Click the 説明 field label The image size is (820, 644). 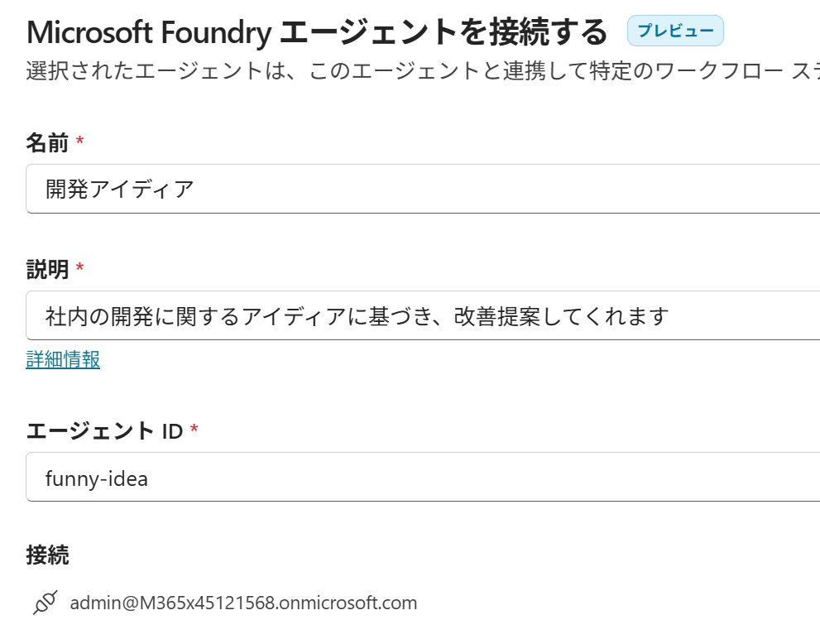pos(47,268)
